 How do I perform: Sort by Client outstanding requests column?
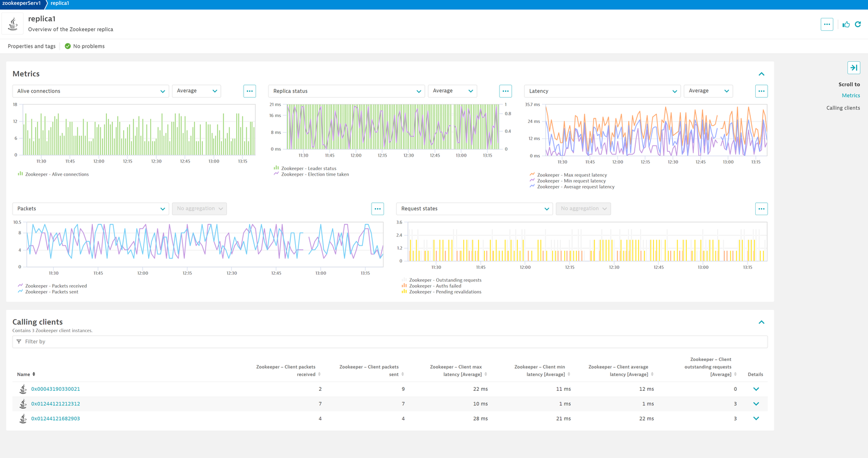coord(710,367)
